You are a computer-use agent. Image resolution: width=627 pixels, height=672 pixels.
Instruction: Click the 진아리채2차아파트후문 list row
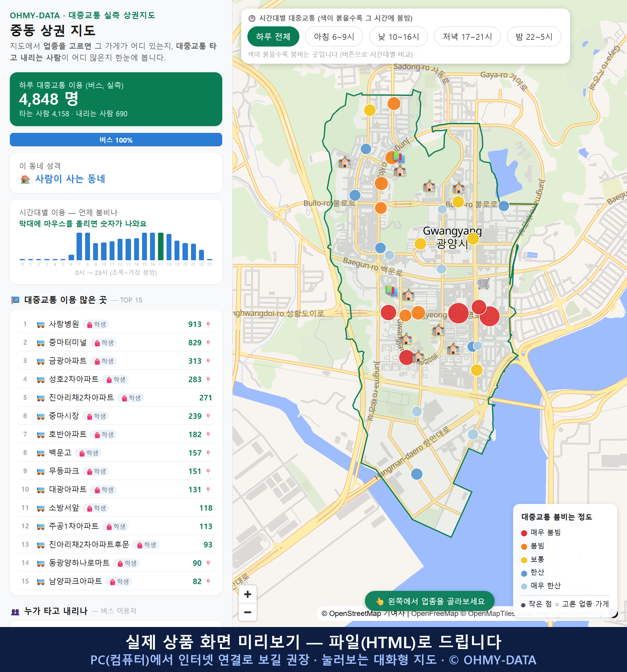pos(116,544)
